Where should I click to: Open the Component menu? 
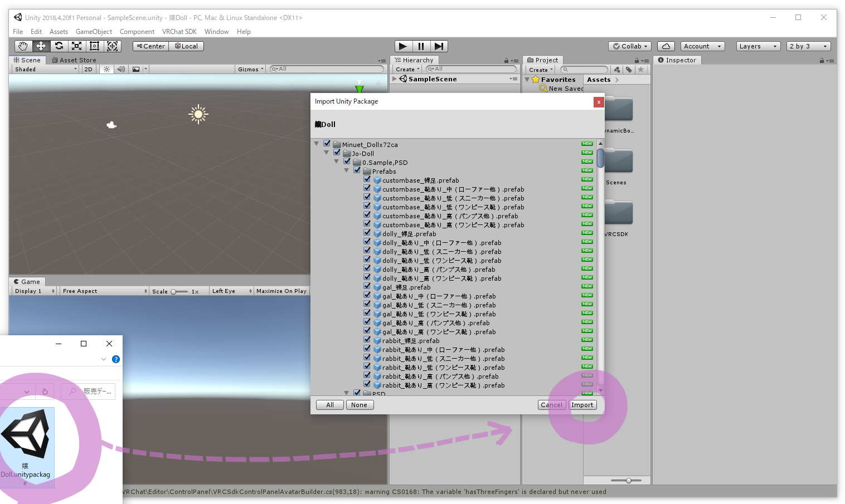coord(137,32)
